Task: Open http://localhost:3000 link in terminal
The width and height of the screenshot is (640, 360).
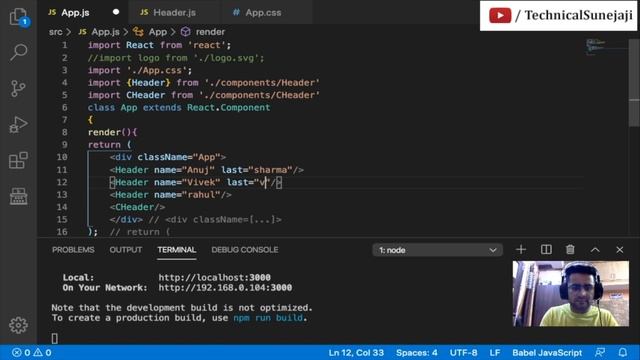Action: coord(214,278)
